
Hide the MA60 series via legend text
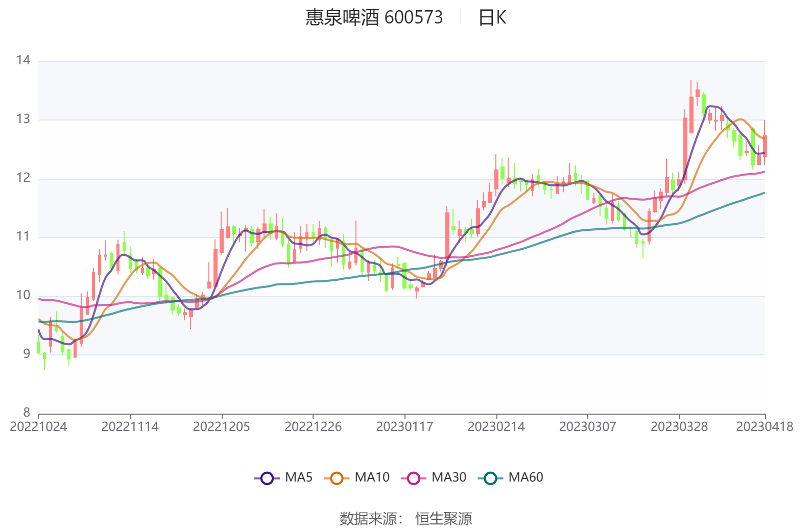click(526, 477)
